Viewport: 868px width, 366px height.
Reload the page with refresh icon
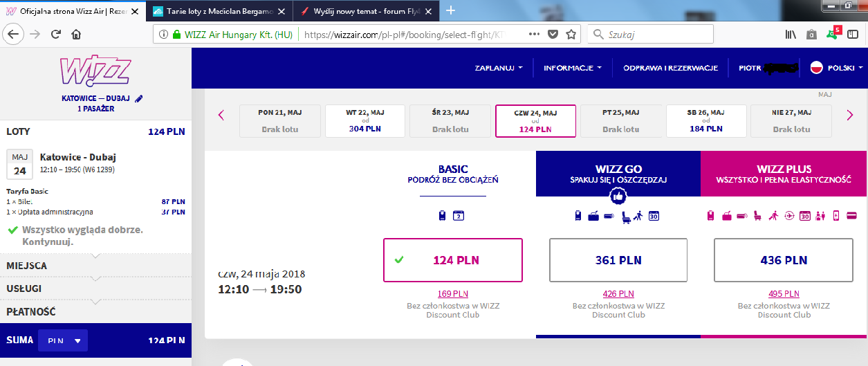pos(56,34)
